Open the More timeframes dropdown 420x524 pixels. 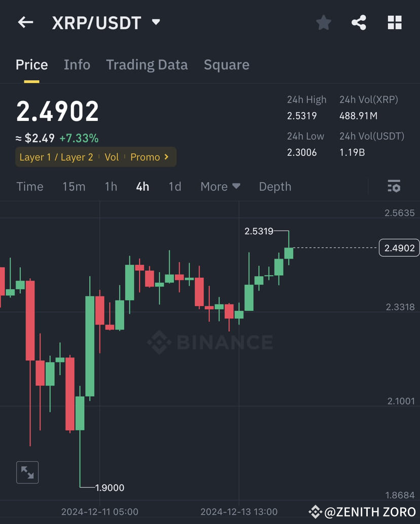220,186
